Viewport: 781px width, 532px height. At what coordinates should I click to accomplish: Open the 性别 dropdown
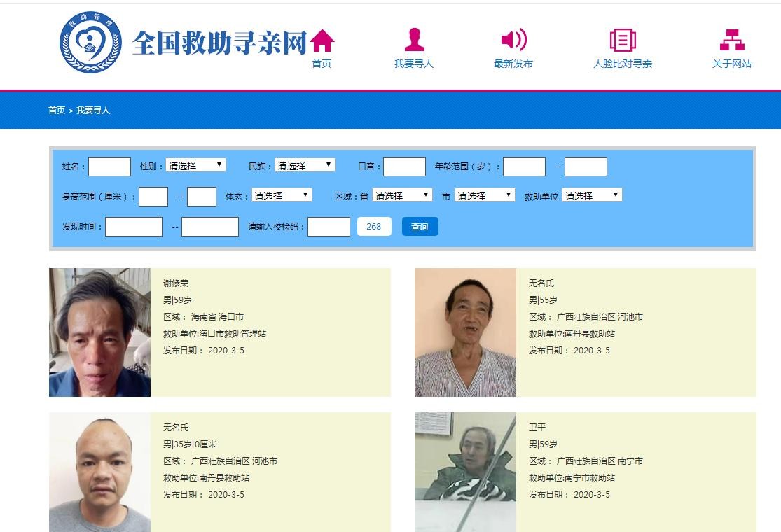(x=195, y=165)
